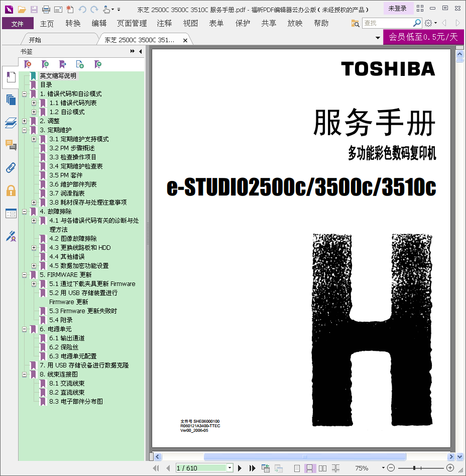Image resolution: width=466 pixels, height=476 pixels.
Task: Click the search magnifier icon
Action: point(417,23)
